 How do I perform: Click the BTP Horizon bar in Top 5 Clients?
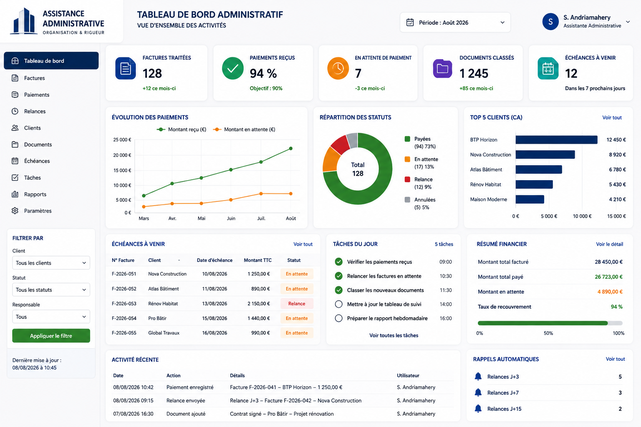tap(556, 140)
